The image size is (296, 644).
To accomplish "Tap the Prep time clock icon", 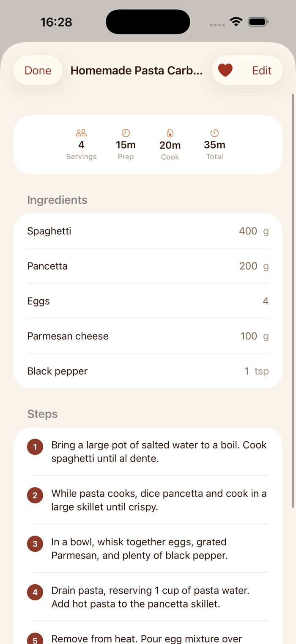I will pyautogui.click(x=126, y=133).
